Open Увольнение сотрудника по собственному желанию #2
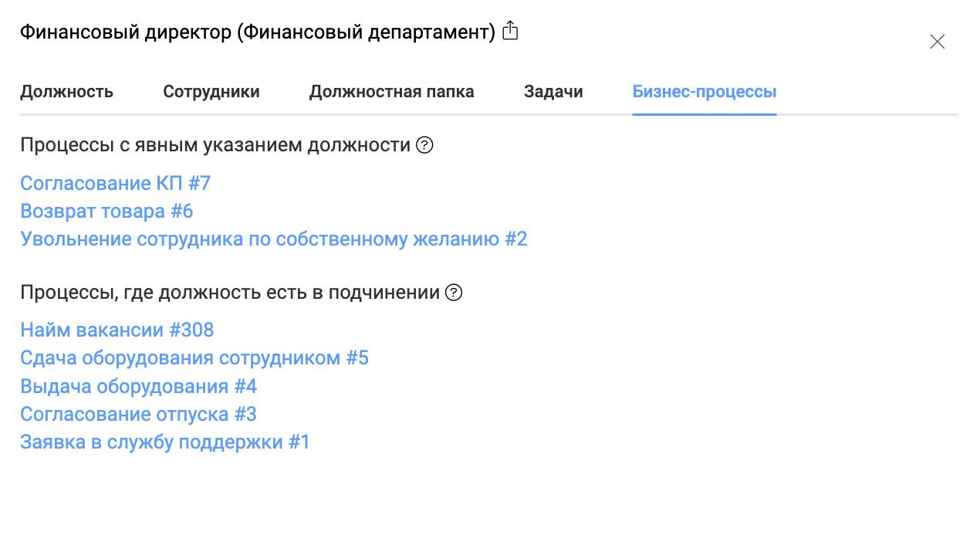Viewport: 980px width, 559px height. click(273, 239)
